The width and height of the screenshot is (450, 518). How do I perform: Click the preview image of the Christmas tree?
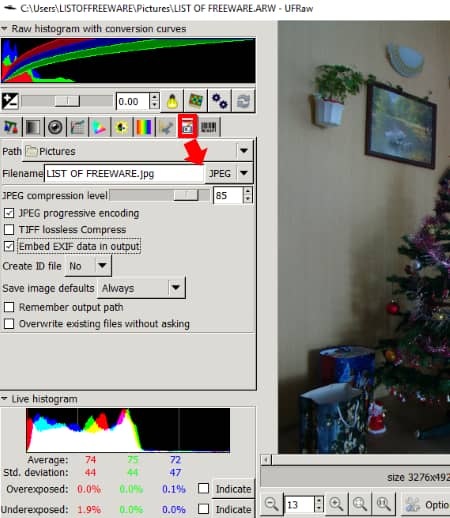click(364, 237)
